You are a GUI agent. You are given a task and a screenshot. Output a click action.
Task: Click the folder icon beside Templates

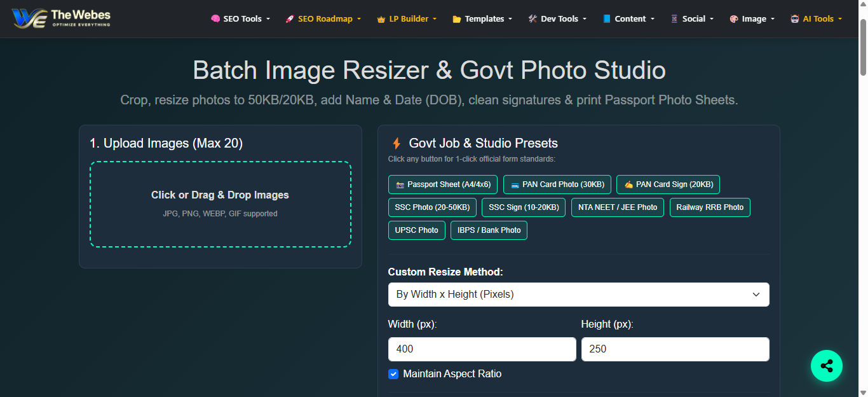click(457, 19)
